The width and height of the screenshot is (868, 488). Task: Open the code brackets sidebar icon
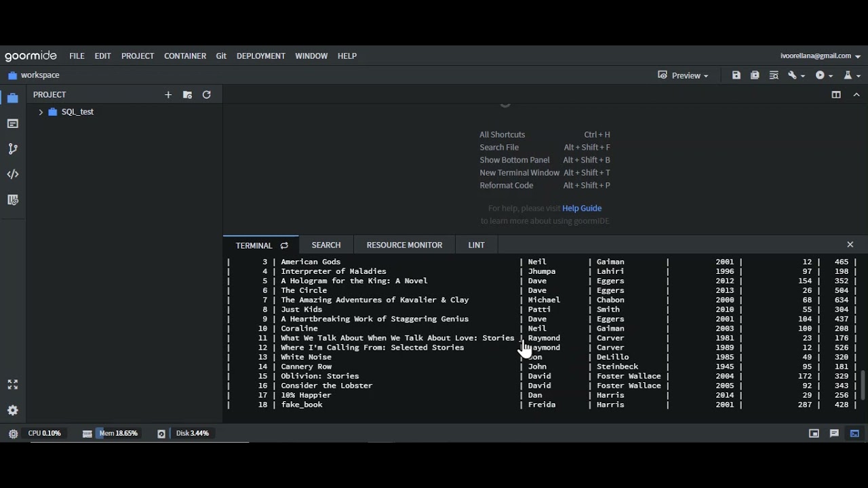[12, 174]
